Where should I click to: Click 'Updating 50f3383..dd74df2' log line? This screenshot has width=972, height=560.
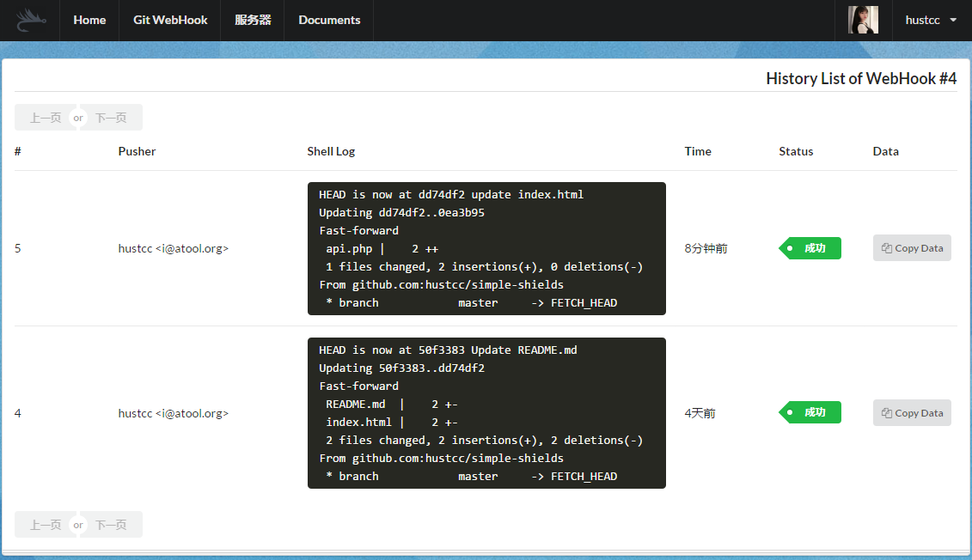point(401,368)
